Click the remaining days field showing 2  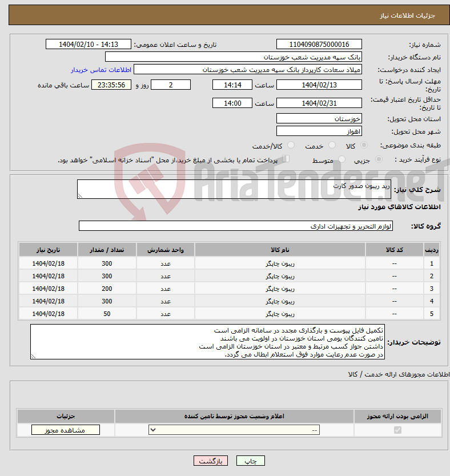pos(171,85)
